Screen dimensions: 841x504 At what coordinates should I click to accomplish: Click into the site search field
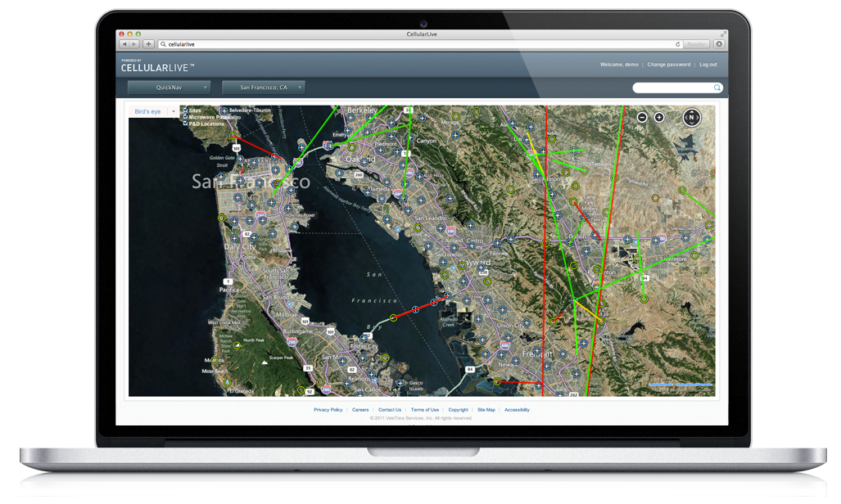(x=671, y=88)
